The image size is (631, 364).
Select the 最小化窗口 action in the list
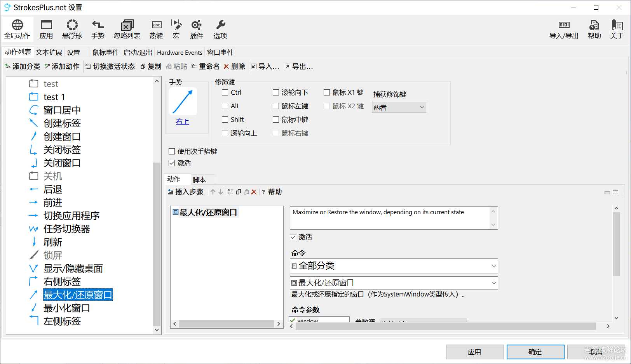(66, 308)
